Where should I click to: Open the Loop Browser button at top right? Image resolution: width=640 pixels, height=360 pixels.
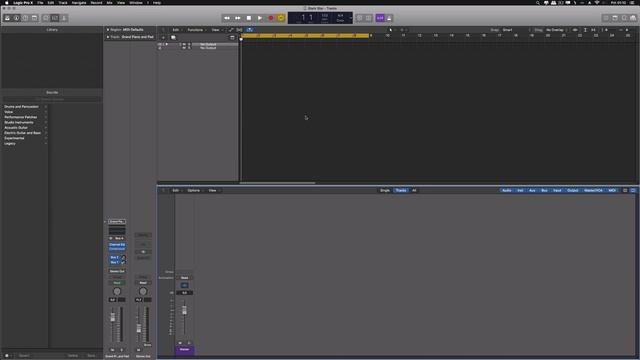(624, 18)
